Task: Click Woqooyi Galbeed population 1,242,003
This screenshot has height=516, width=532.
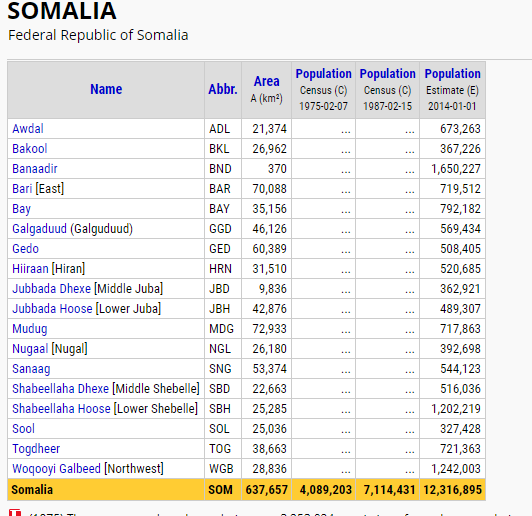Action: (x=456, y=469)
